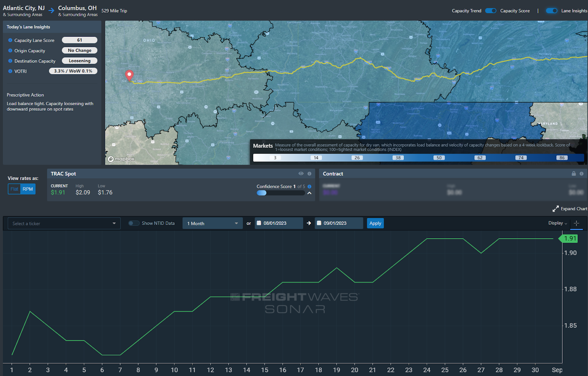The width and height of the screenshot is (588, 376).
Task: Click the Destination Capacity value Loosening
Action: pos(79,61)
